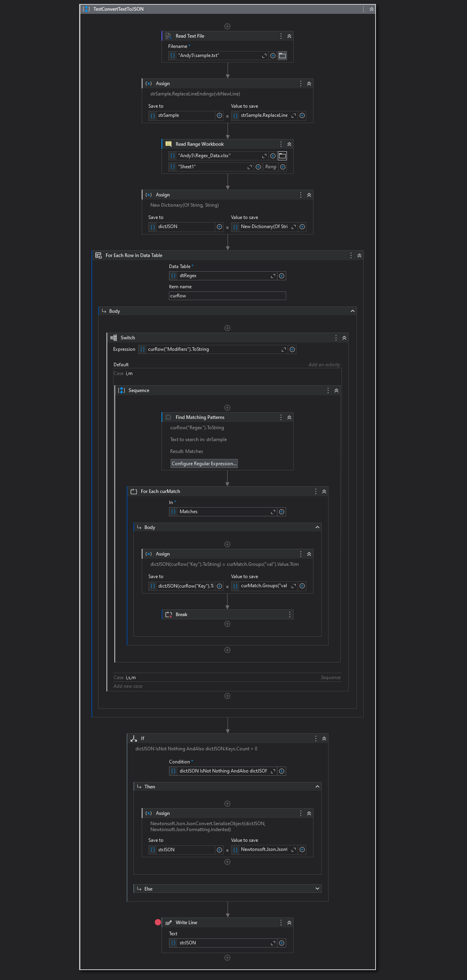This screenshot has height=980, width=467.
Task: Open options of For Each Row in Data Table
Action: pos(351,255)
